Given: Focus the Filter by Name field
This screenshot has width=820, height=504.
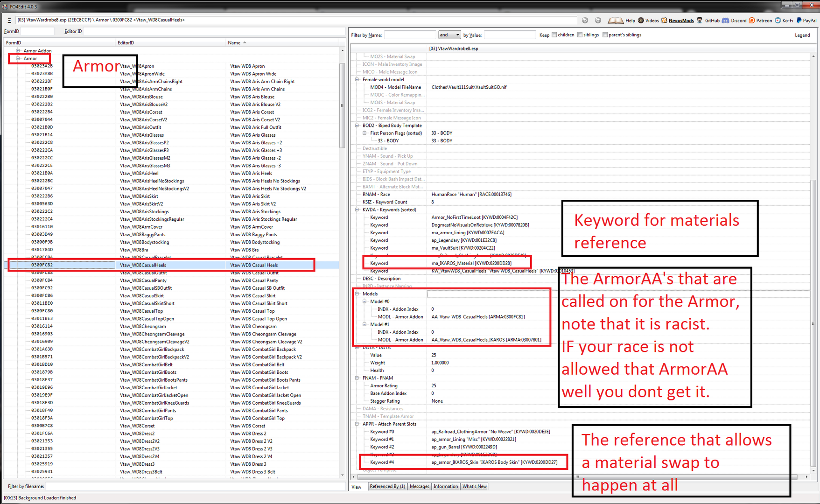Looking at the screenshot, I should click(x=409, y=35).
